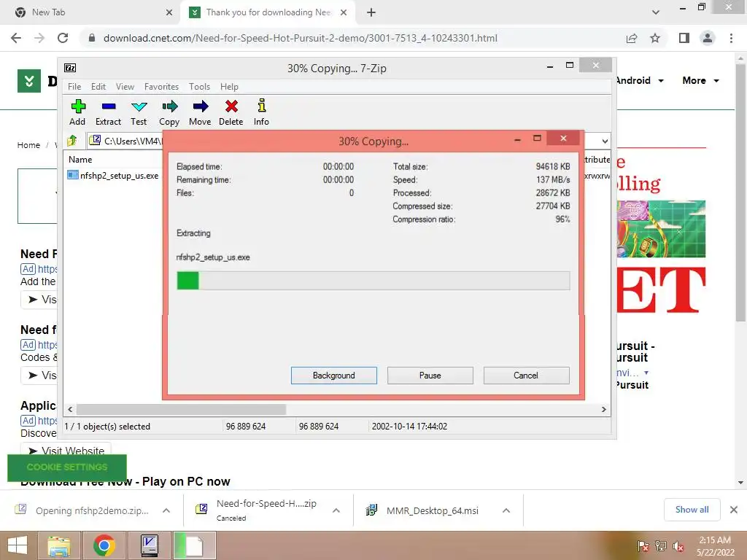This screenshot has height=560, width=747.
Task: Click the 7-Zip horizontal scrollbar thumb
Action: pos(181,410)
